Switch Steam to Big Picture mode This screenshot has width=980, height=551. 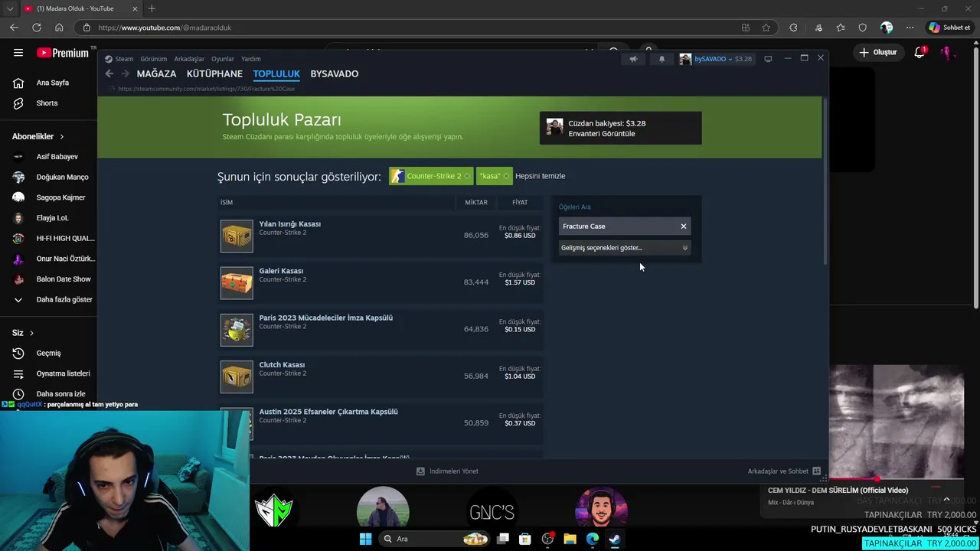tap(768, 59)
